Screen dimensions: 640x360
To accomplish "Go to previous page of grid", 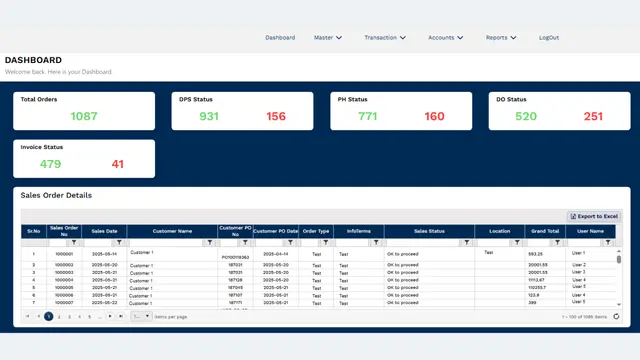I will pos(38,316).
